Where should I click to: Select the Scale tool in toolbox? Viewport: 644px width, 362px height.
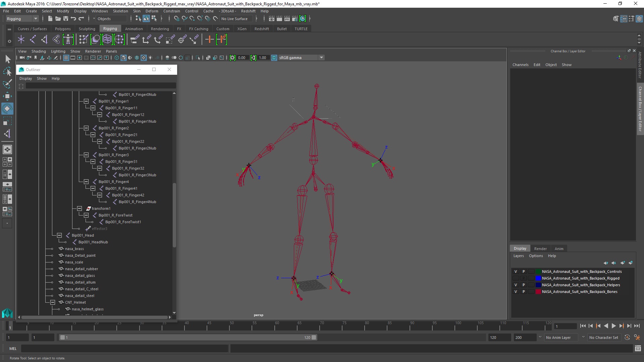tap(7, 121)
